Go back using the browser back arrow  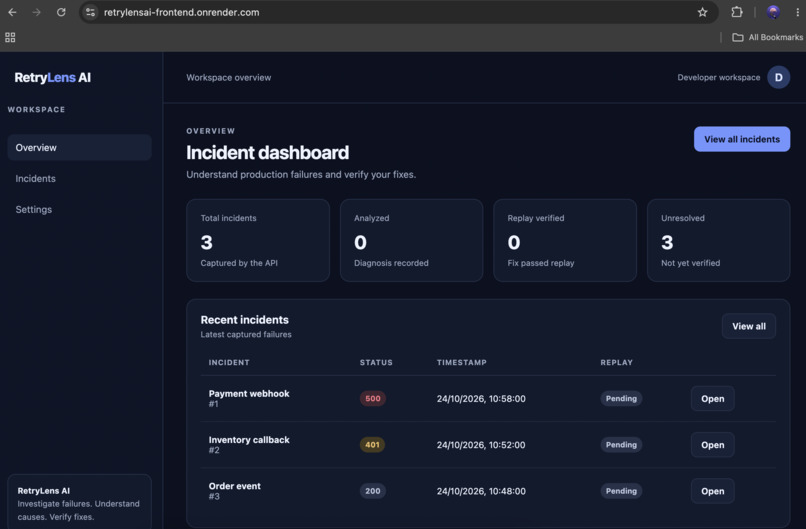click(x=12, y=12)
